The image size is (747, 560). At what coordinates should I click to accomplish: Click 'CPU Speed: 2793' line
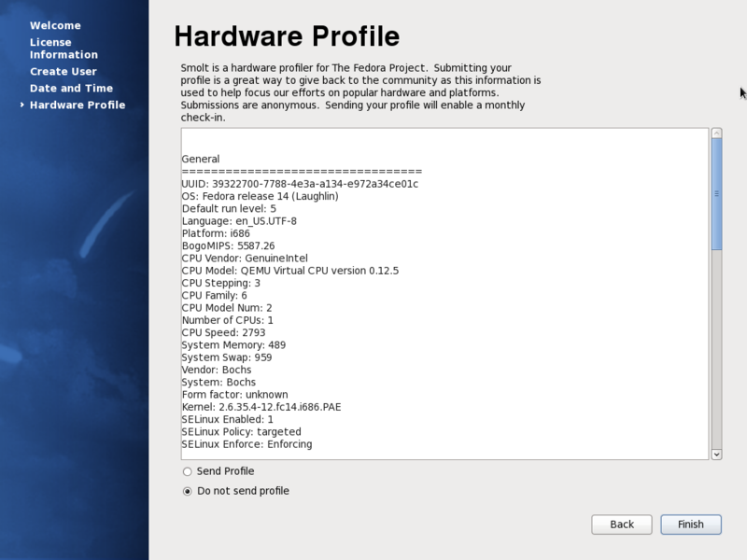tap(223, 332)
